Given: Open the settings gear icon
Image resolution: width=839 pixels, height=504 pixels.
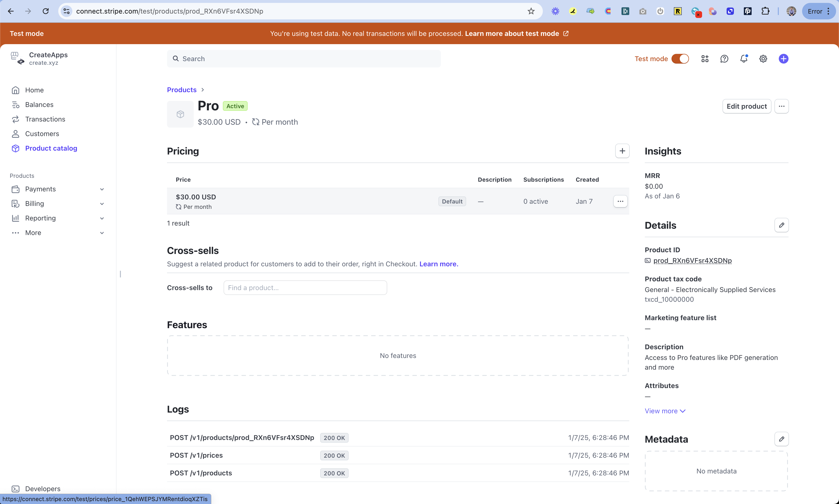Looking at the screenshot, I should tap(763, 59).
